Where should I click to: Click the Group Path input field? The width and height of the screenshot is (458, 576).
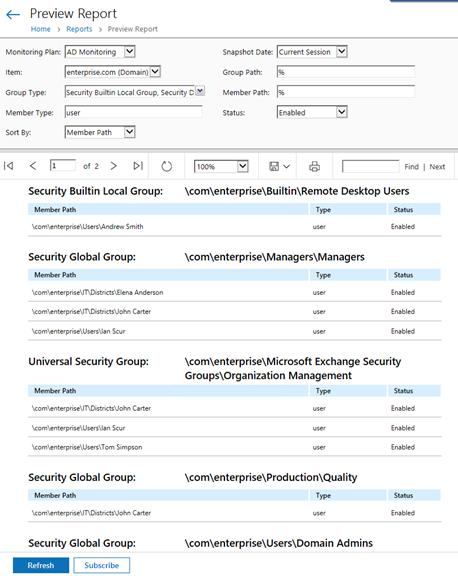coord(346,72)
